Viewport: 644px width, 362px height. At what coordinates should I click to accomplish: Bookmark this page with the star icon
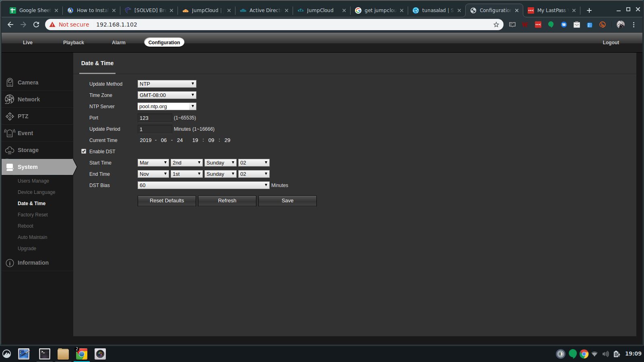click(496, 25)
